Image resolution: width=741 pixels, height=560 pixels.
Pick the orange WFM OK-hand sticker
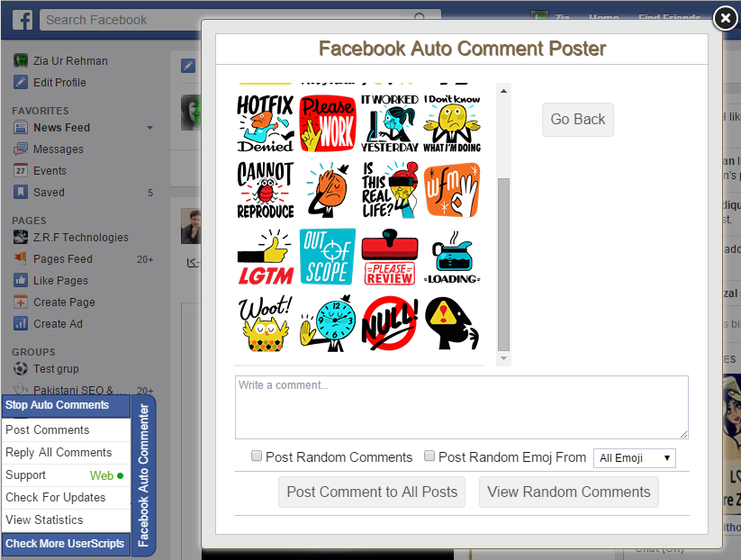click(452, 190)
